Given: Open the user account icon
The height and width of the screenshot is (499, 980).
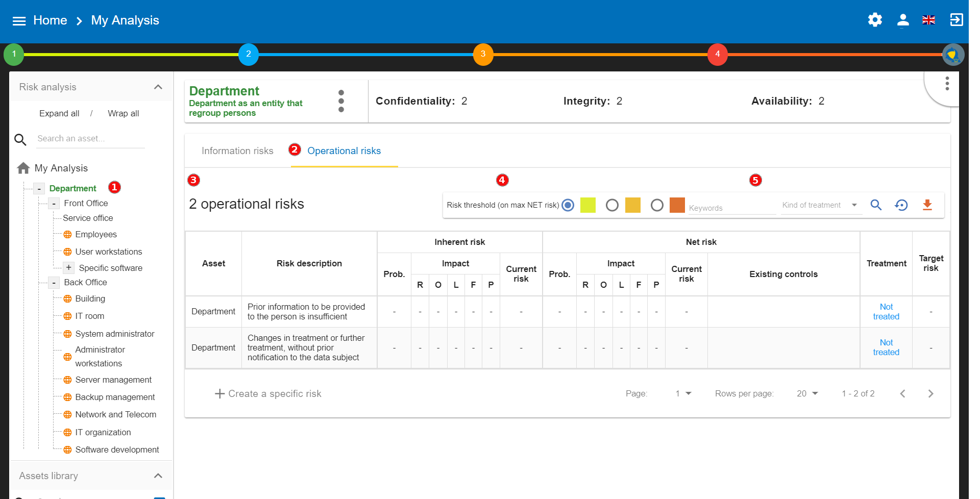Looking at the screenshot, I should (902, 20).
